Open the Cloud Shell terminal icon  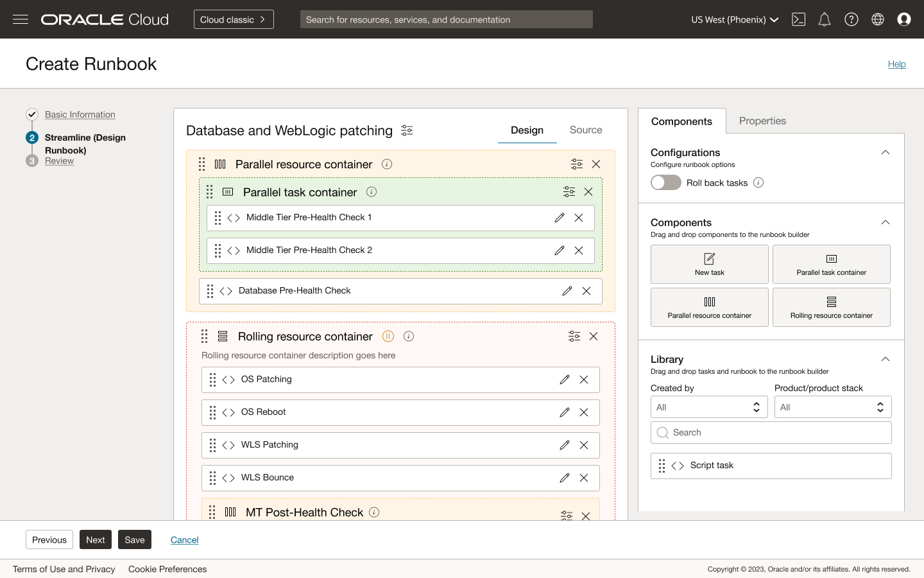pyautogui.click(x=798, y=19)
